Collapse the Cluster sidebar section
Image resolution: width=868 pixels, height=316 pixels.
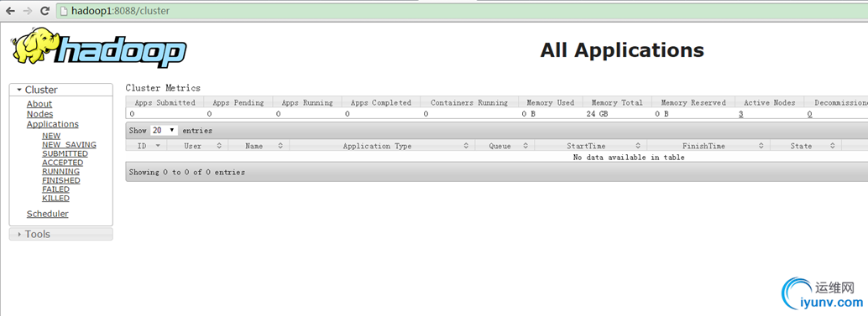(61, 90)
